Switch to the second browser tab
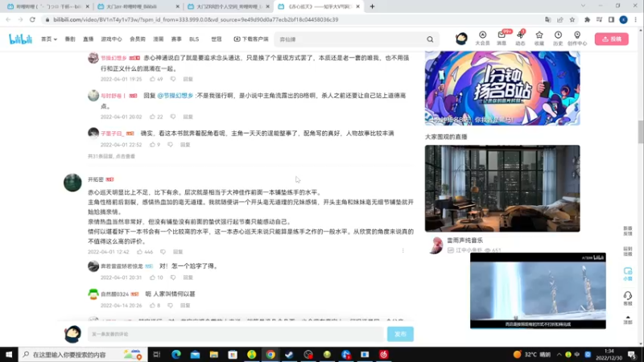Image resolution: width=644 pixels, height=362 pixels. [x=138, y=6]
